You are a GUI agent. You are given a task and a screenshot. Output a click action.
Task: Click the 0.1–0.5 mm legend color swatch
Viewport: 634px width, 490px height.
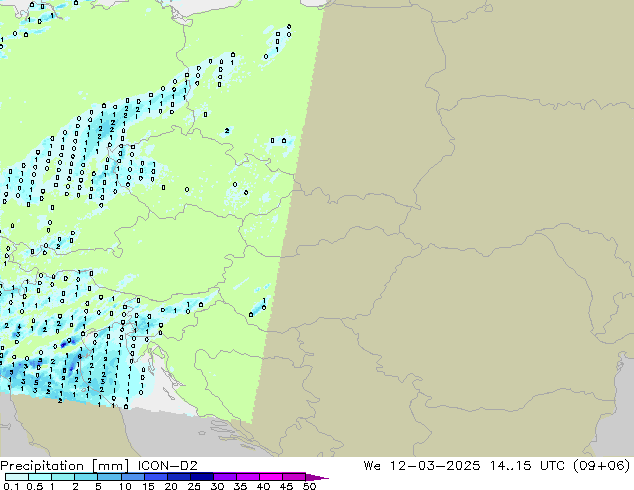click(x=17, y=477)
